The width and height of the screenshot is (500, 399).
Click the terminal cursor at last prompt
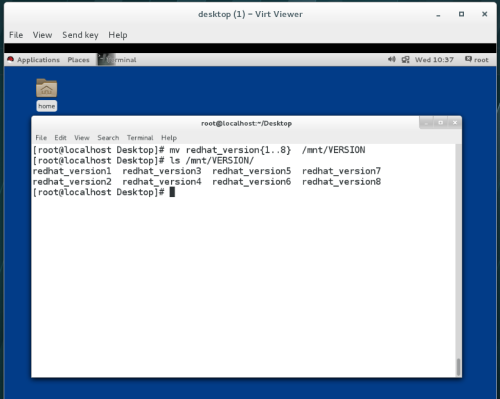[x=172, y=192]
